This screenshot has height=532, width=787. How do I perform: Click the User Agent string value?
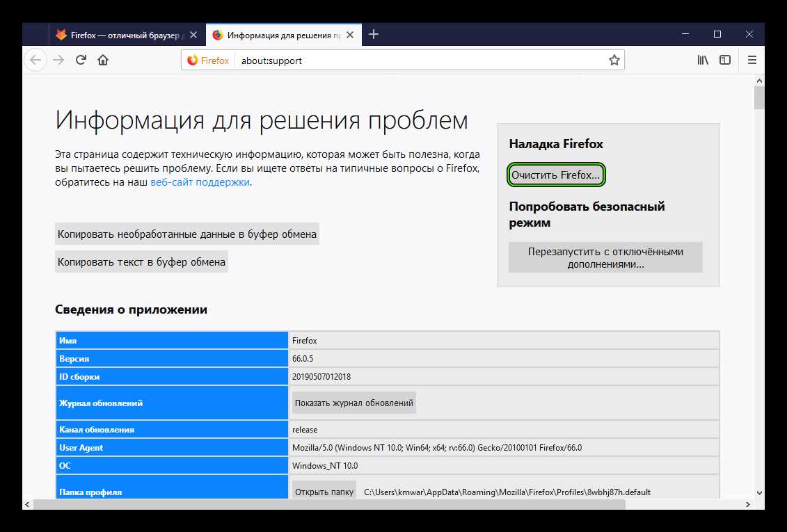tap(437, 448)
